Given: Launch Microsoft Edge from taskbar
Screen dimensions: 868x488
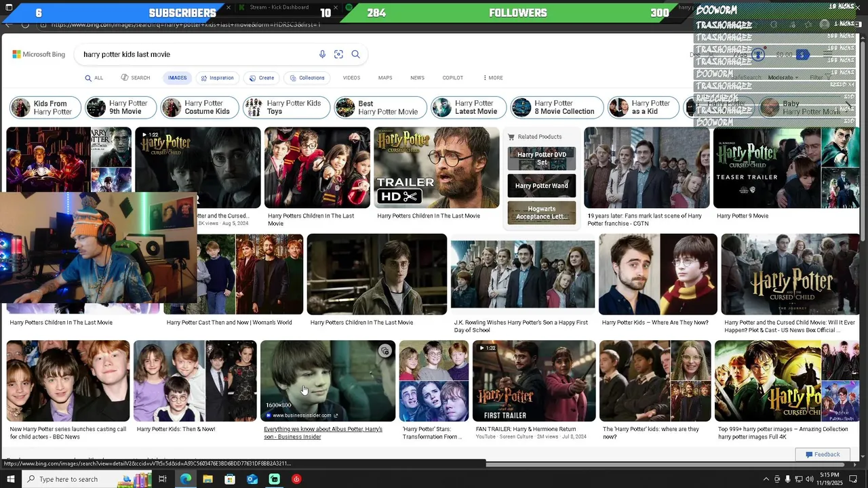Looking at the screenshot, I should [x=185, y=479].
